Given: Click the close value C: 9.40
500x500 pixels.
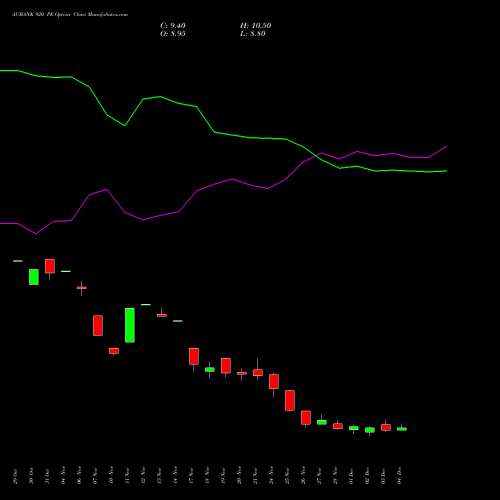Looking at the screenshot, I should [173, 26].
